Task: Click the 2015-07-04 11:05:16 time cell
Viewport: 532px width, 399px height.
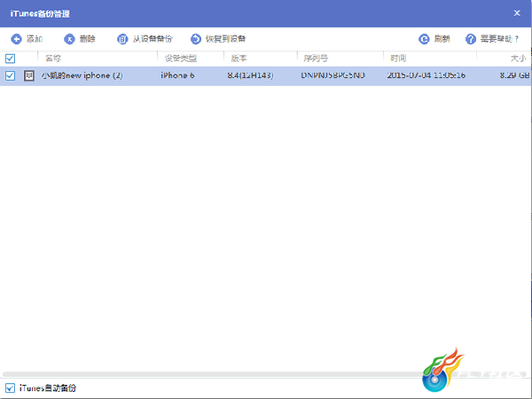Action: (426, 75)
